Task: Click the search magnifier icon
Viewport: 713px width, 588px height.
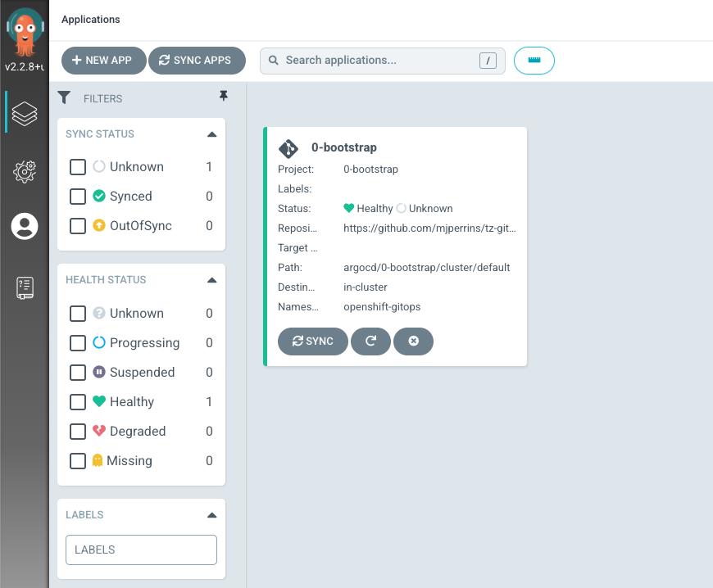Action: tap(273, 61)
